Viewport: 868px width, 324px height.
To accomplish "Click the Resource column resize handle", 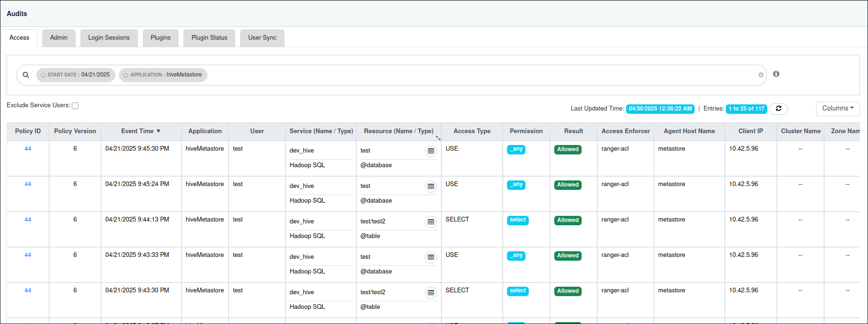I will point(438,138).
